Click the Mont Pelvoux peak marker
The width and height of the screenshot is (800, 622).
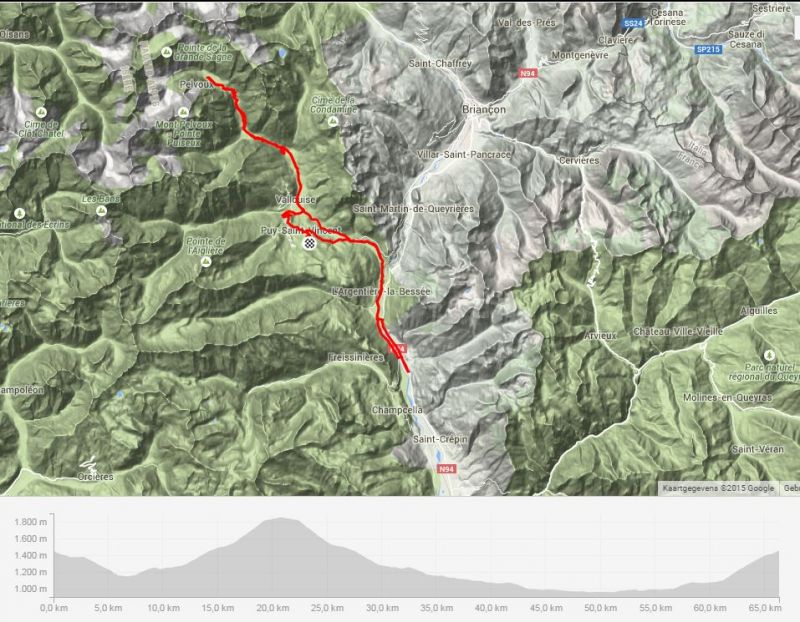(183, 112)
